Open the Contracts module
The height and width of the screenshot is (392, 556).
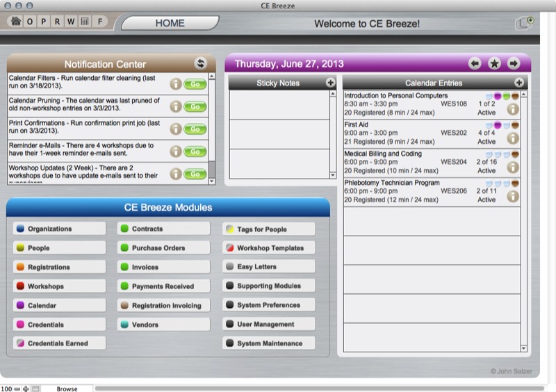pos(163,229)
